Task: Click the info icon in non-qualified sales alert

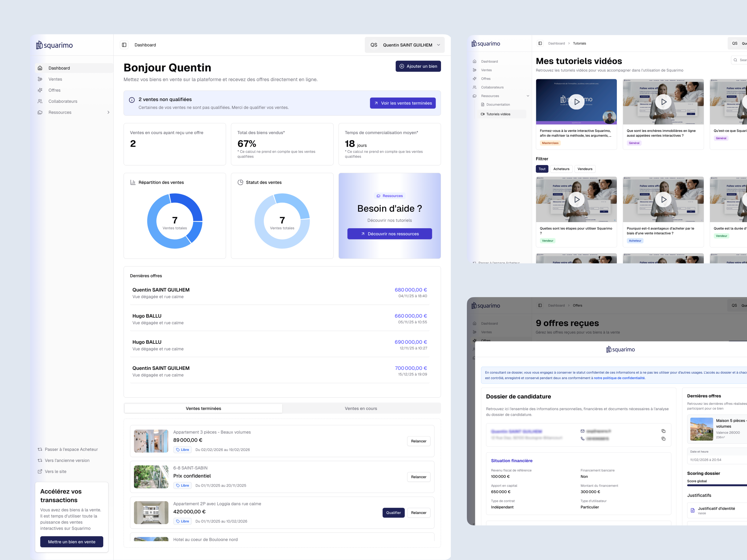Action: (x=132, y=100)
